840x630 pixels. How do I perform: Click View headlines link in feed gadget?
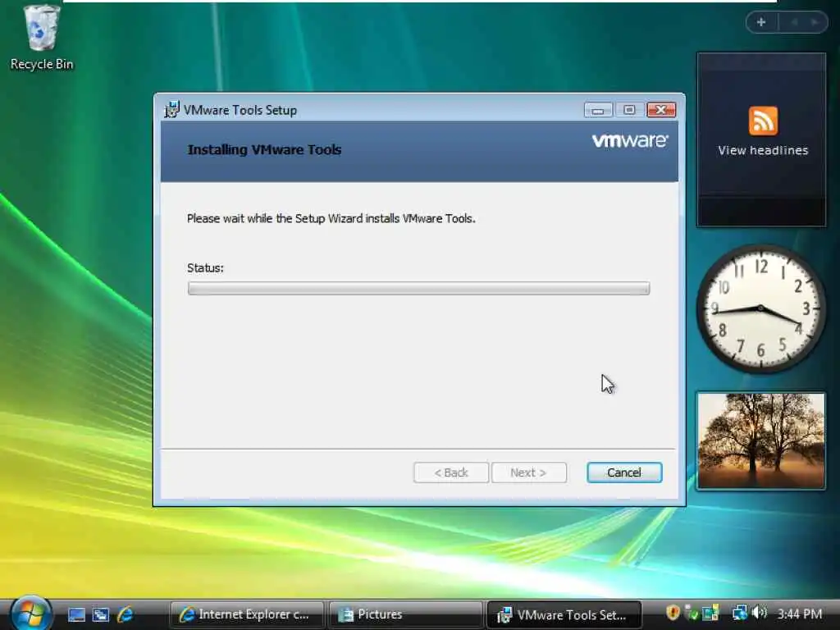(763, 151)
